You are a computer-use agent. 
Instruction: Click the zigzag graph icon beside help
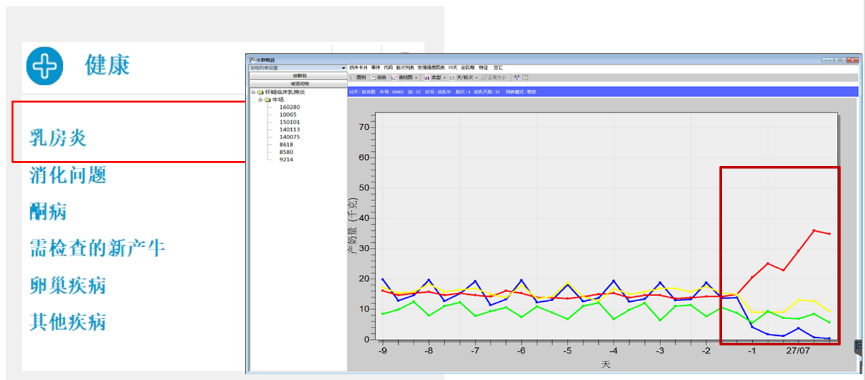(516, 78)
